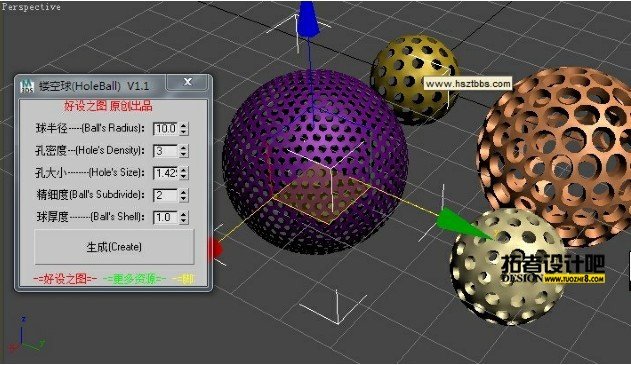
Task: Click the Ball's Radius value field
Action: tap(165, 129)
